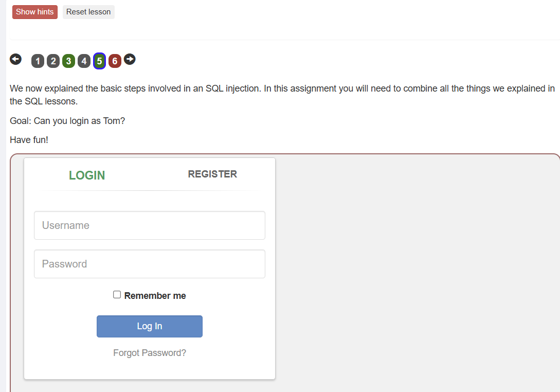560x392 pixels.
Task: Go to next lesson page arrow
Action: (130, 59)
